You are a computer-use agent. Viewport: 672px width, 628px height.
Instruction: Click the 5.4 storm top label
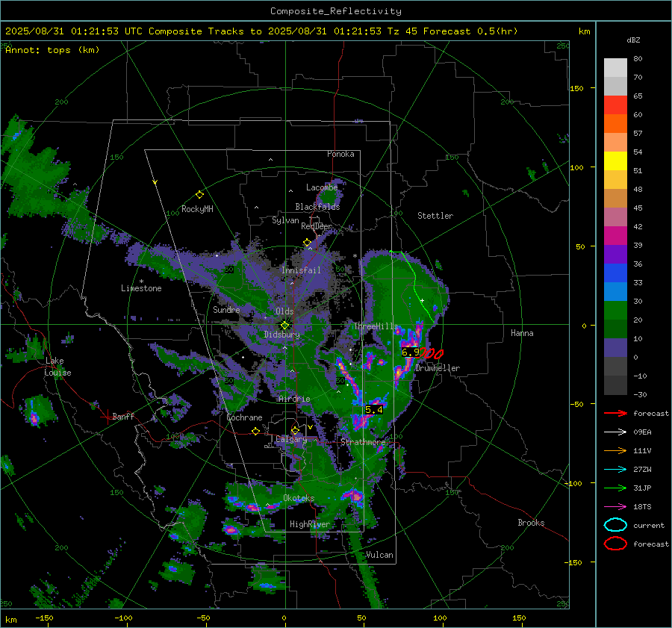(x=374, y=410)
